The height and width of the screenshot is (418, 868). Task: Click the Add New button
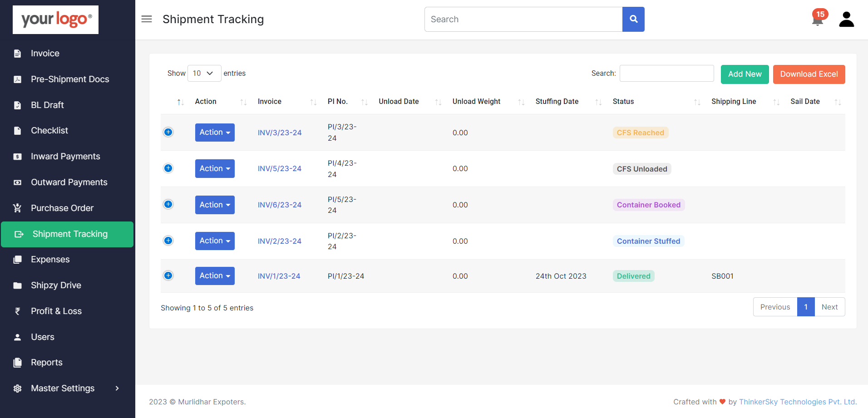pos(745,74)
